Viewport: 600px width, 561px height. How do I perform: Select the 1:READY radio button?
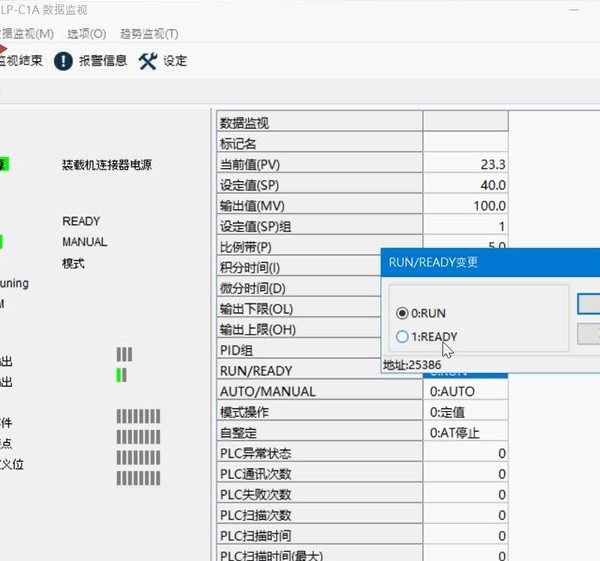[403, 337]
